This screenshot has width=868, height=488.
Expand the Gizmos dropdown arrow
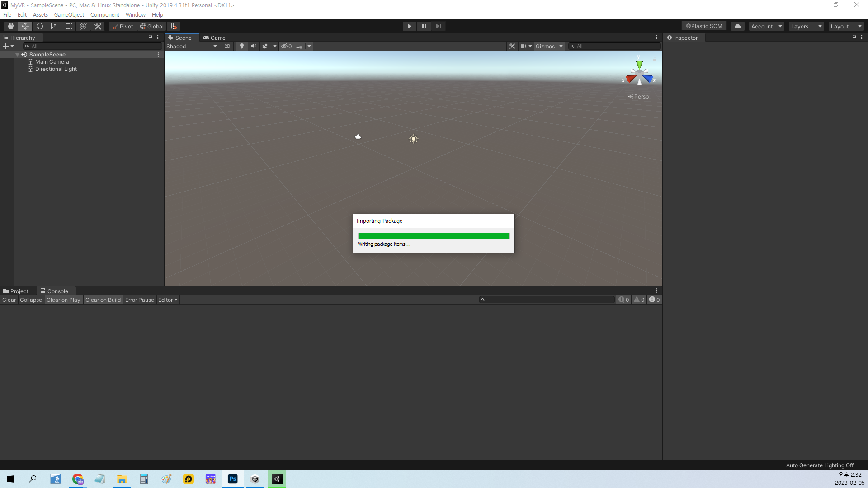pos(561,46)
